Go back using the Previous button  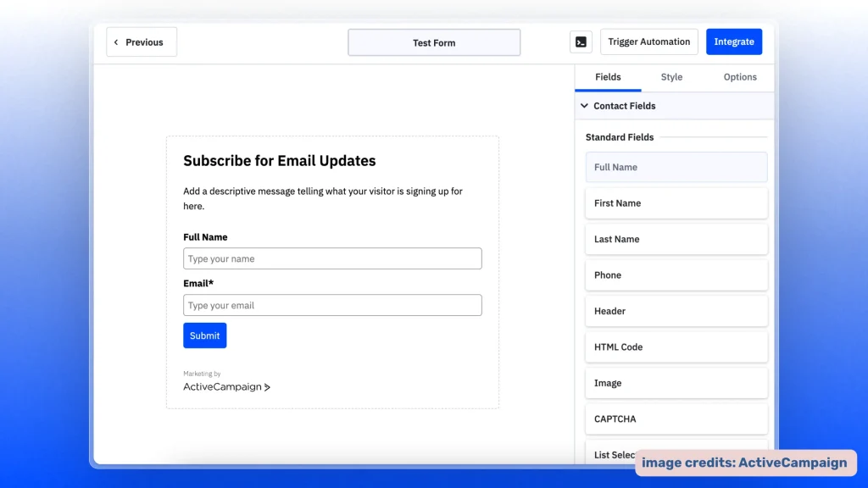(141, 42)
